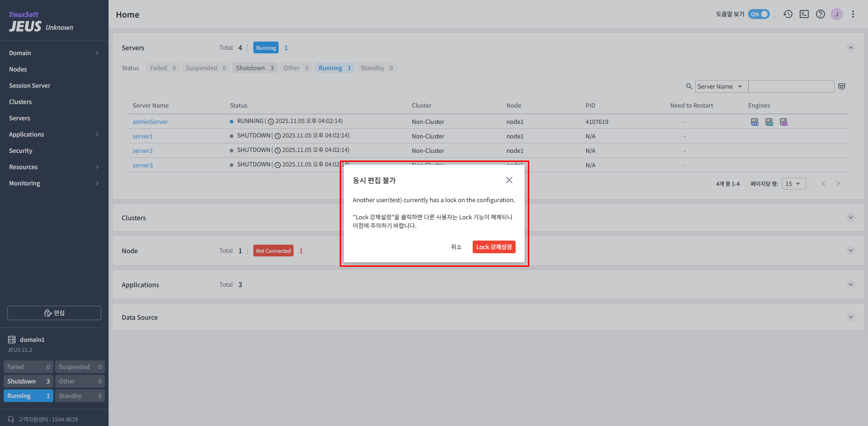Image resolution: width=868 pixels, height=426 pixels.
Task: Click the search magnifier icon above server list
Action: 689,86
